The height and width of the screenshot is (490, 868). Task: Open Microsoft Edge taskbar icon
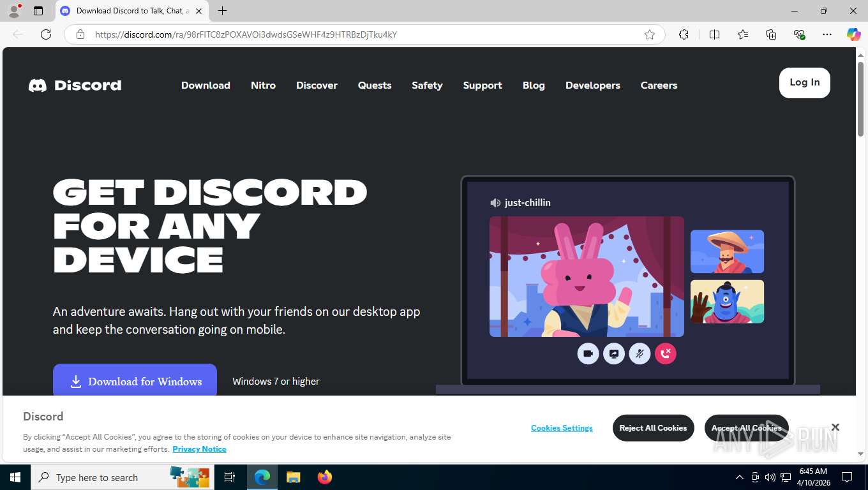click(x=262, y=477)
